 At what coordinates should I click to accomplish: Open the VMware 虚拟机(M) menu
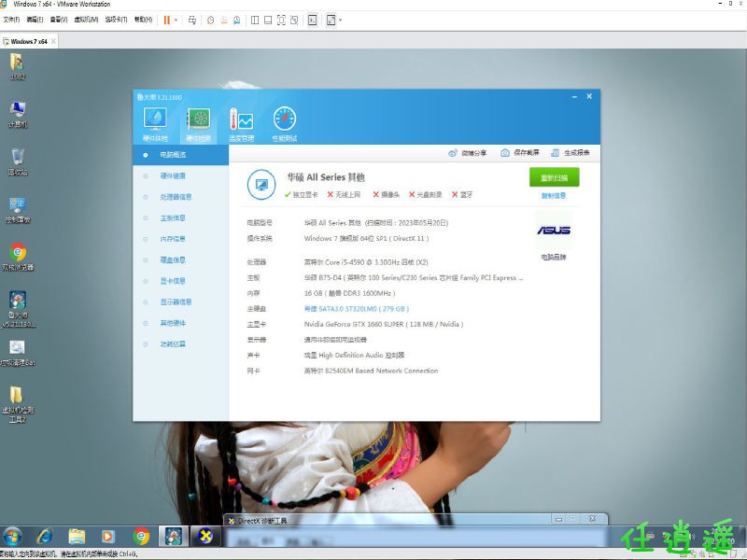coord(86,20)
